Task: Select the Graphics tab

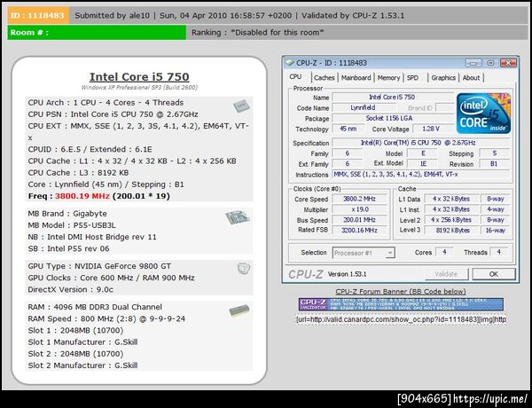Action: click(443, 78)
